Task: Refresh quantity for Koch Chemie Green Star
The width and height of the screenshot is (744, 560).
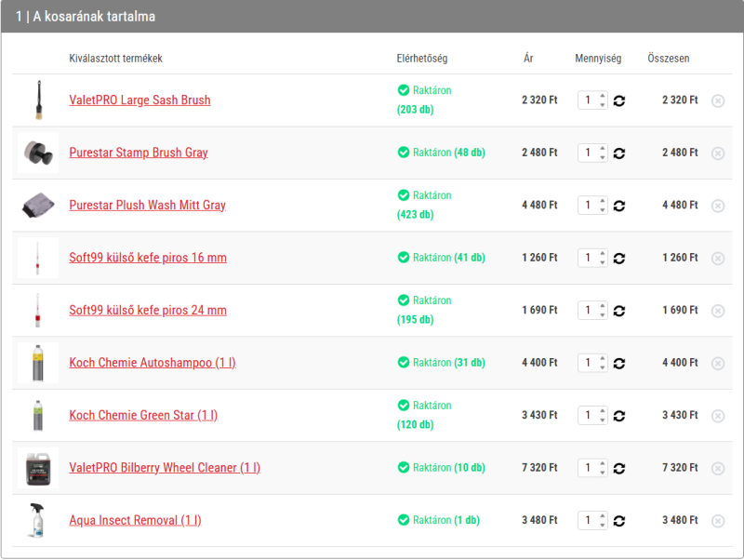Action: 618,416
